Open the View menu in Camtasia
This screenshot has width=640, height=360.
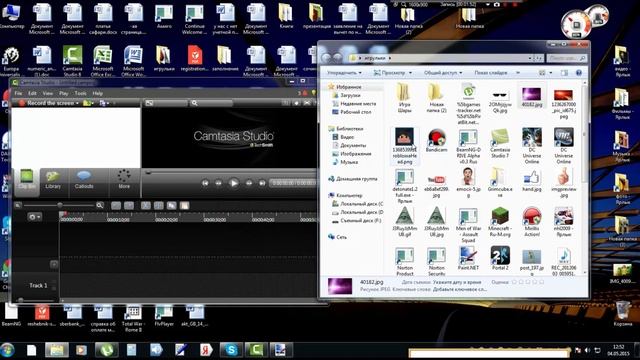click(48, 93)
